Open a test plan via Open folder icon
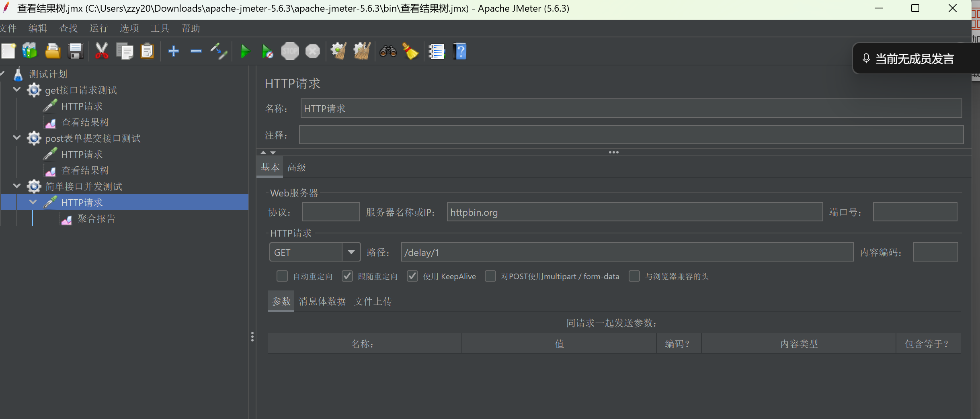 (53, 51)
